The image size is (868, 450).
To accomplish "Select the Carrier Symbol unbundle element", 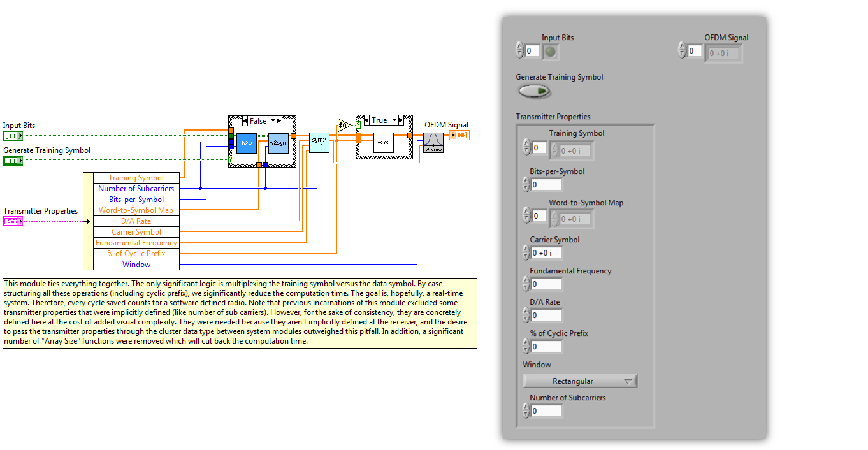I will [x=136, y=232].
